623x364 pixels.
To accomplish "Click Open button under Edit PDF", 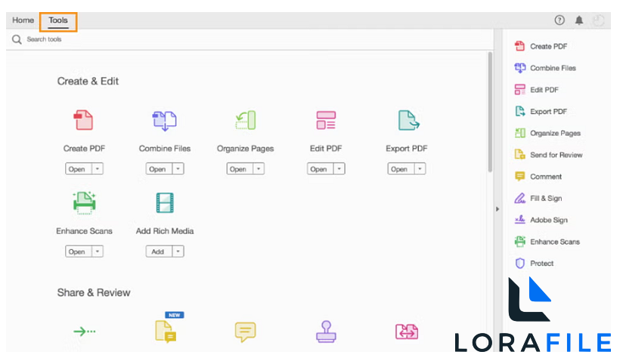I will point(321,168).
